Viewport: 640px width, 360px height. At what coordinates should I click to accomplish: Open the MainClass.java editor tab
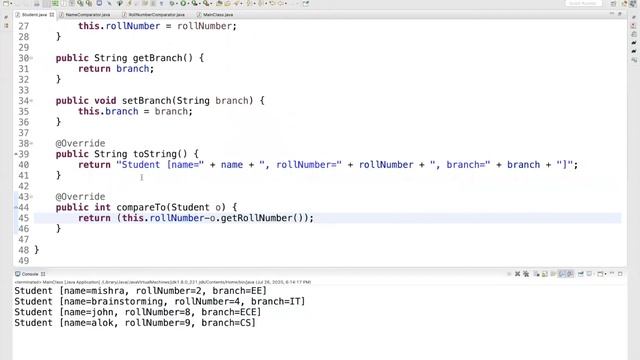[x=218, y=14]
